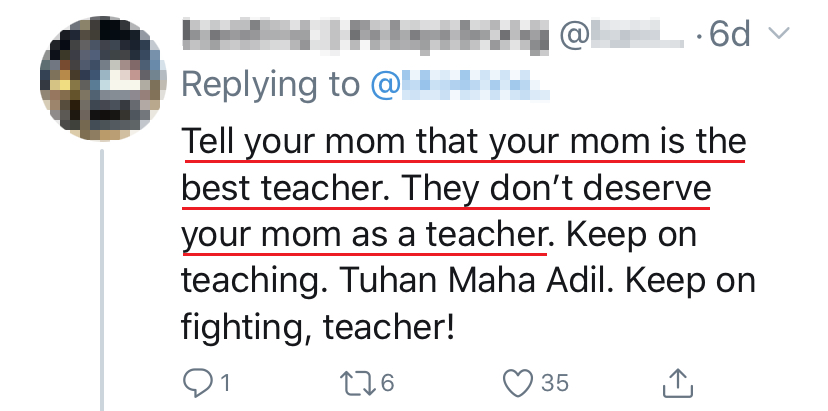Open the tweet via the 6d timestamp
Viewport: 828px width, 411px height.
pyautogui.click(x=729, y=36)
